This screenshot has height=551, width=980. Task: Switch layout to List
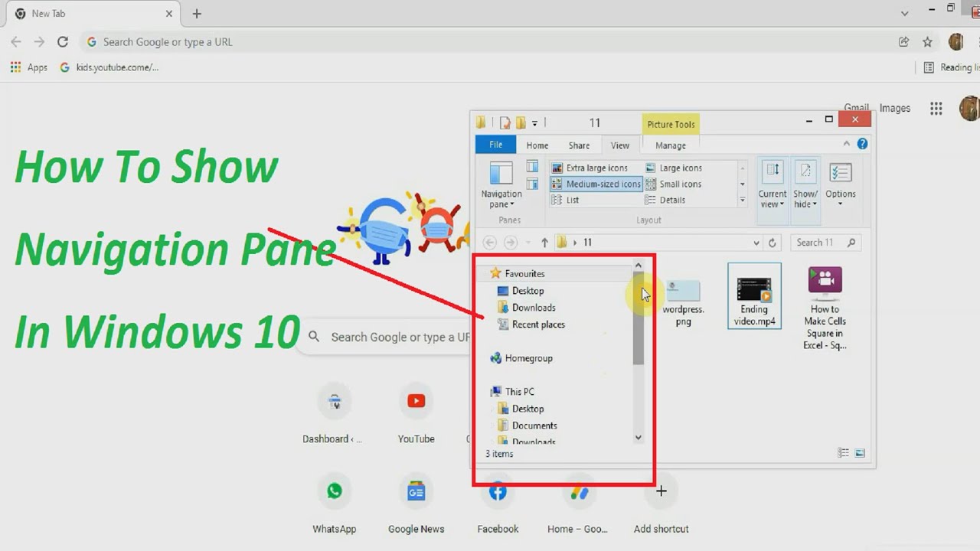click(565, 200)
